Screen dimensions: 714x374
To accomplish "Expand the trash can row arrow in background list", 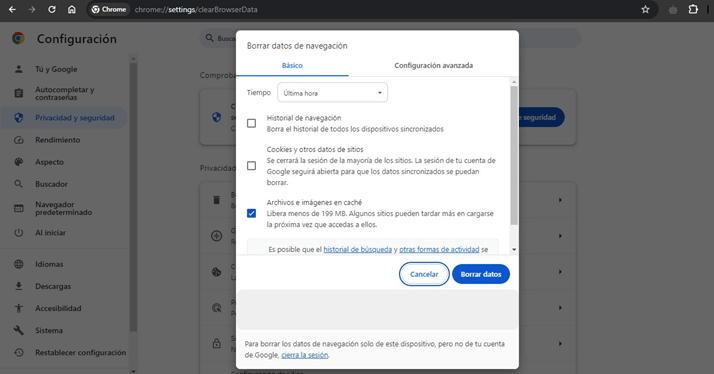I will coord(560,200).
